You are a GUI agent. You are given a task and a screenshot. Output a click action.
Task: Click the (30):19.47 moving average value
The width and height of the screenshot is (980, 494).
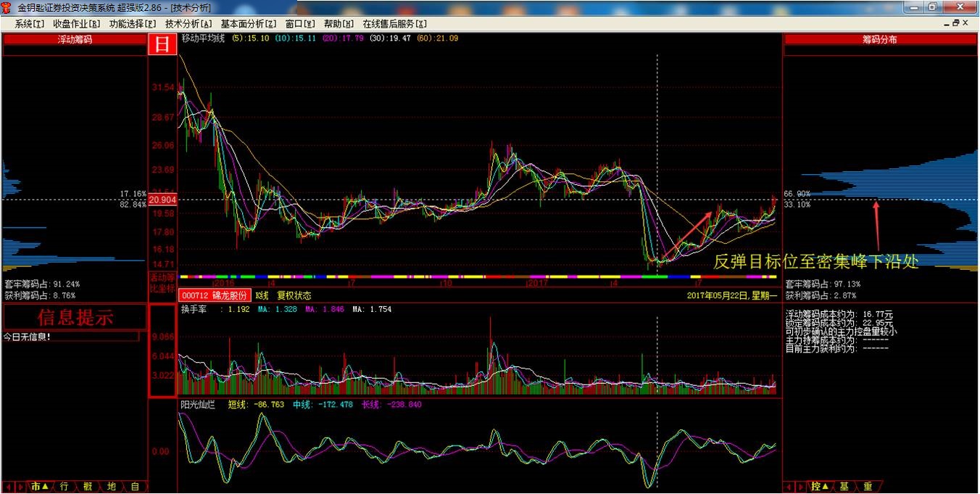(390, 38)
